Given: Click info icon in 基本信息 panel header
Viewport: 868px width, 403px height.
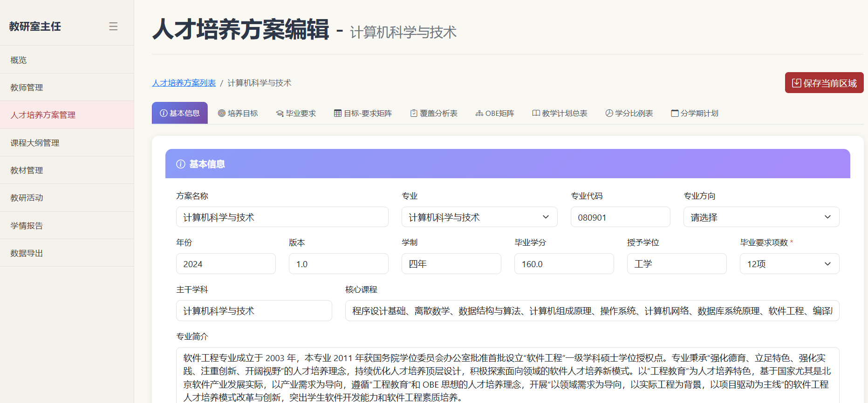Looking at the screenshot, I should click(181, 164).
